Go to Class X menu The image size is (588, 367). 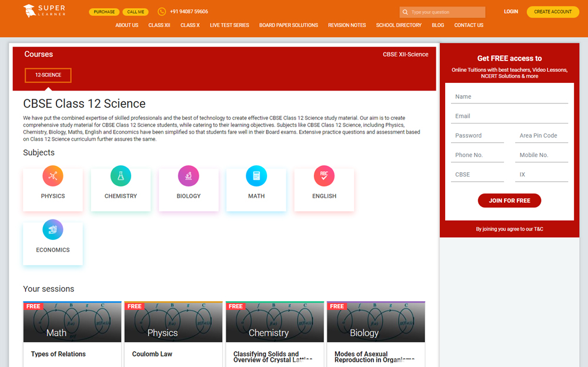[190, 25]
